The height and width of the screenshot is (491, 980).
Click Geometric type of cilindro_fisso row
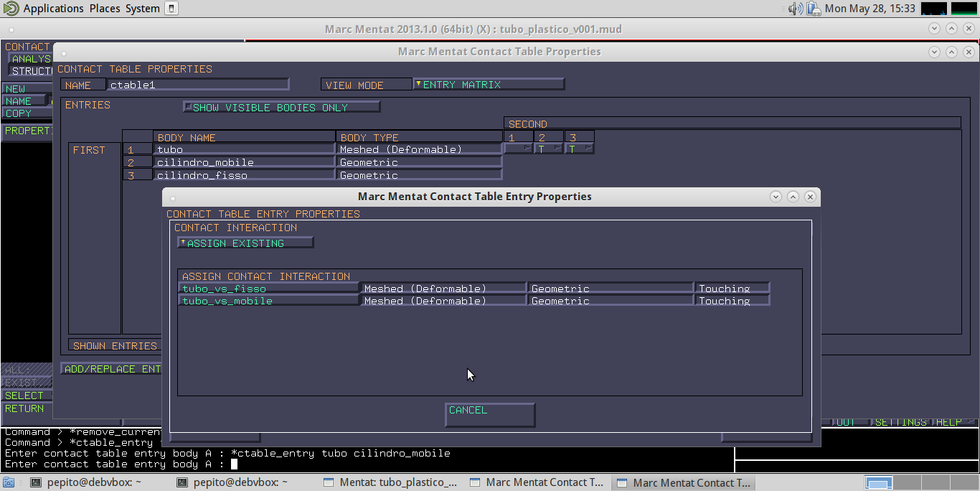click(x=419, y=175)
